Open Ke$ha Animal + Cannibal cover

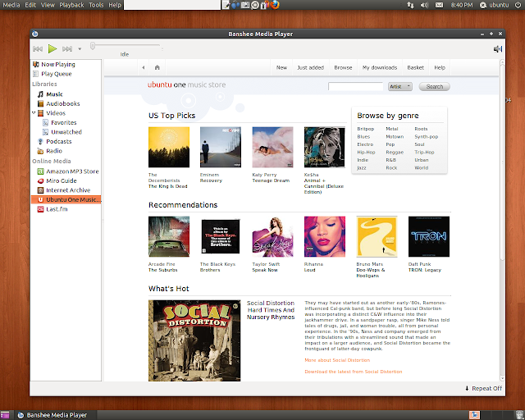(x=325, y=147)
